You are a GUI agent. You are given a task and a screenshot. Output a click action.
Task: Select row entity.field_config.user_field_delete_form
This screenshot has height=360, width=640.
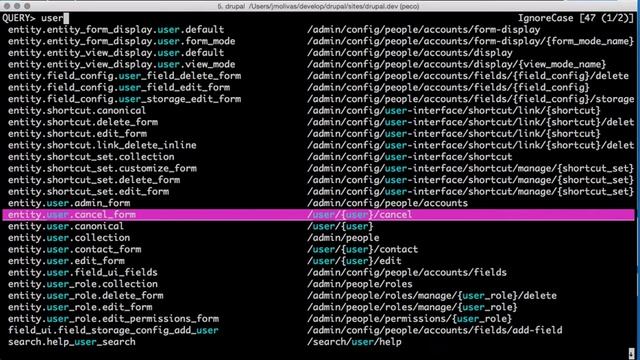coord(318,76)
